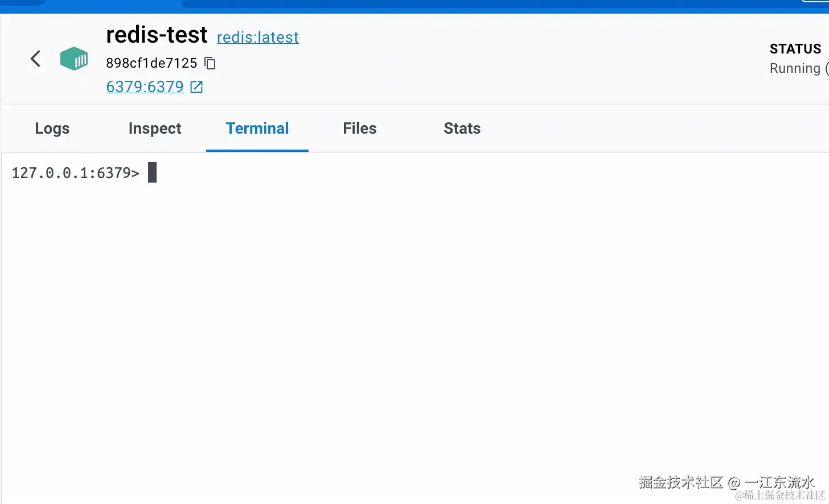This screenshot has height=504, width=829.
Task: Open the redis:latest image link
Action: coord(257,38)
